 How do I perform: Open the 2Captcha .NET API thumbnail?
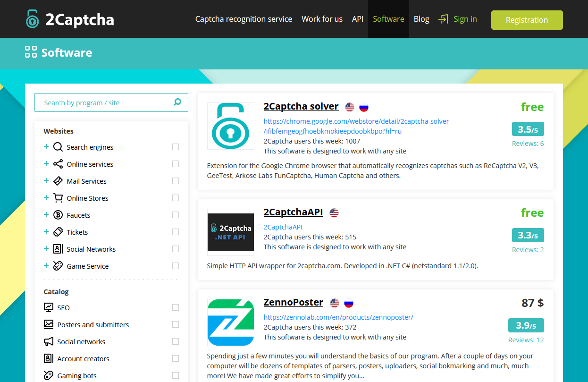pyautogui.click(x=231, y=232)
